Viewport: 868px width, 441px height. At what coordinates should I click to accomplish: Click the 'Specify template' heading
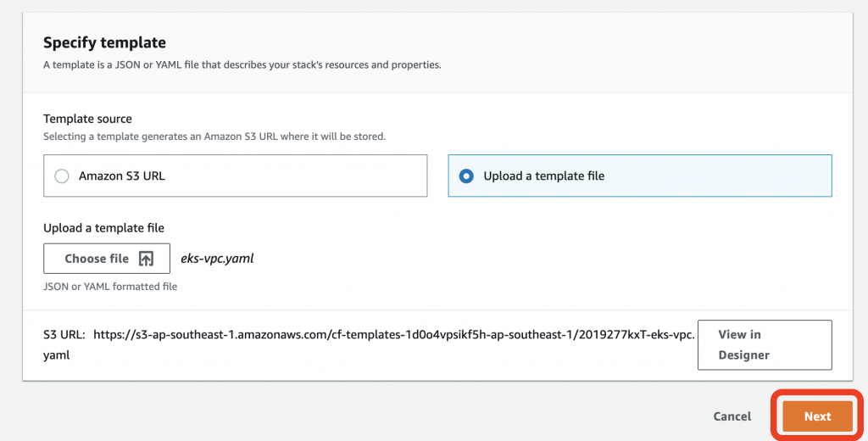104,42
